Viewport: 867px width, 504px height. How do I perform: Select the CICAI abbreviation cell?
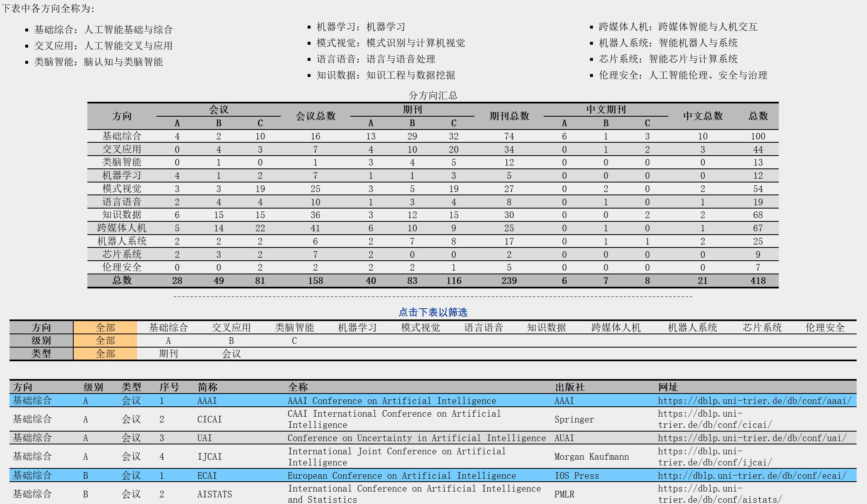tap(210, 419)
